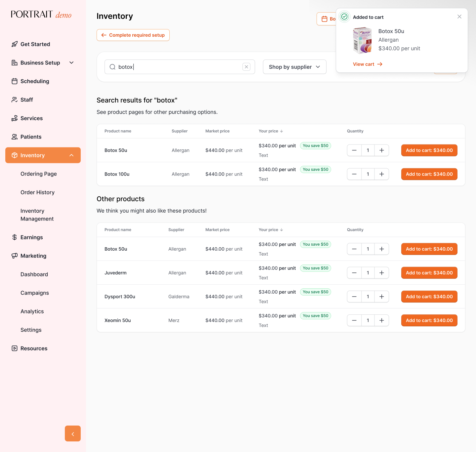Go to Marketing Dashboard

34,274
